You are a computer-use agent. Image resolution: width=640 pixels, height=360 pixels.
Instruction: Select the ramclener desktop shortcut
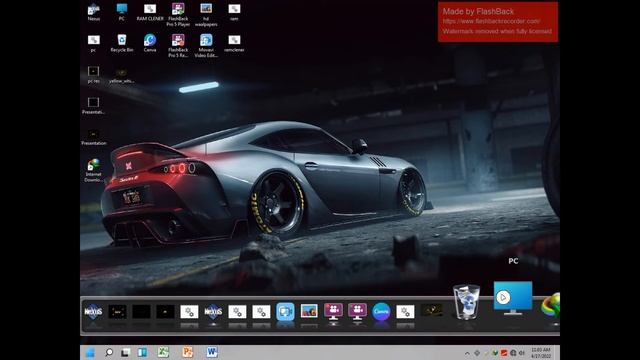pyautogui.click(x=234, y=43)
